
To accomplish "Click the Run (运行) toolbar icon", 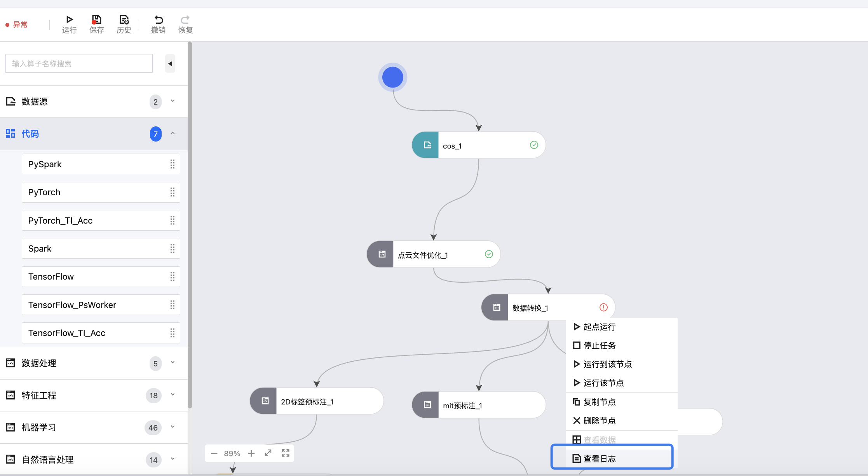I will point(69,20).
